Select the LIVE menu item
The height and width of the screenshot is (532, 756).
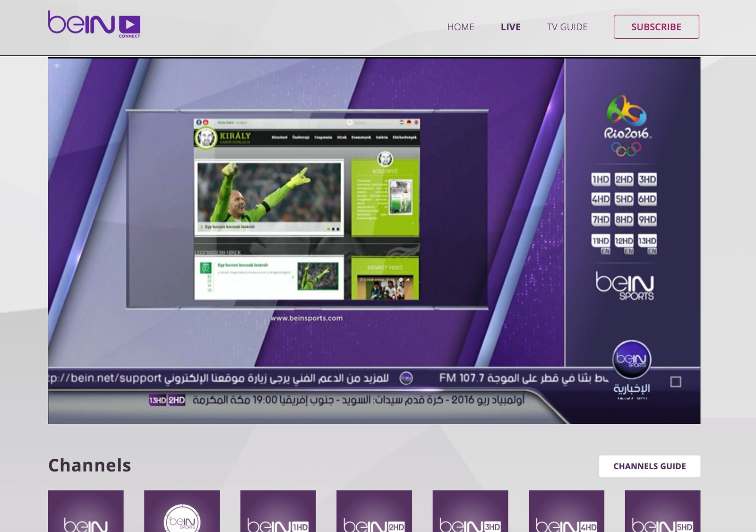[x=511, y=27]
